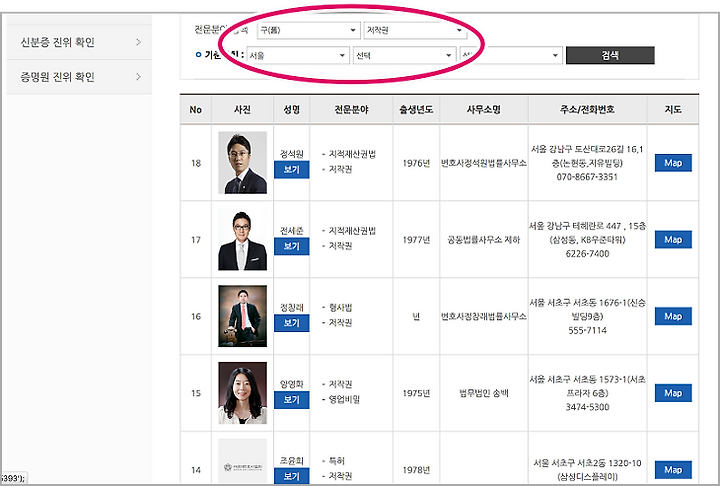The width and height of the screenshot is (720, 486).
Task: Click 보기 for lawyer number 15
Action: [292, 400]
